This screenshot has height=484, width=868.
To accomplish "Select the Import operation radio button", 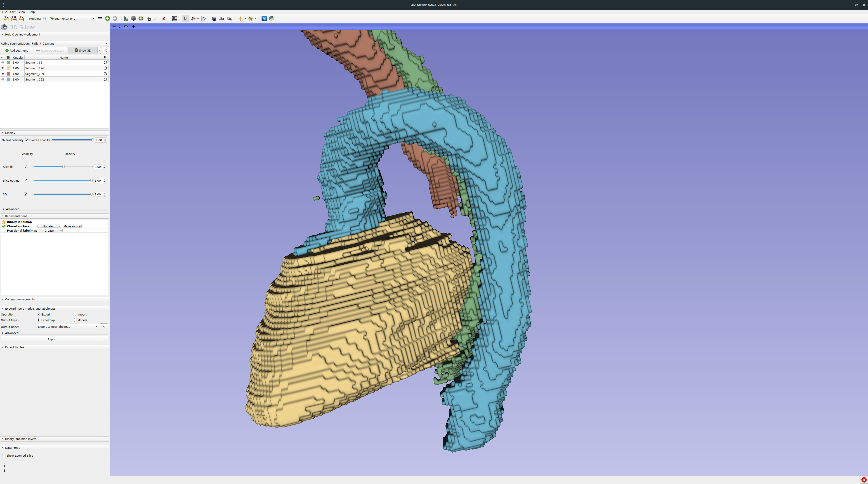I will pyautogui.click(x=75, y=314).
